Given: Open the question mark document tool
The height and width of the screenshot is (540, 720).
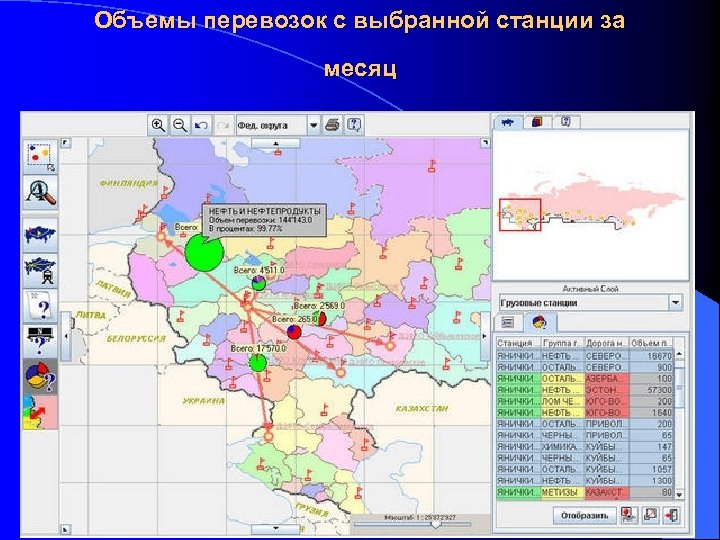Looking at the screenshot, I should click(x=40, y=306).
